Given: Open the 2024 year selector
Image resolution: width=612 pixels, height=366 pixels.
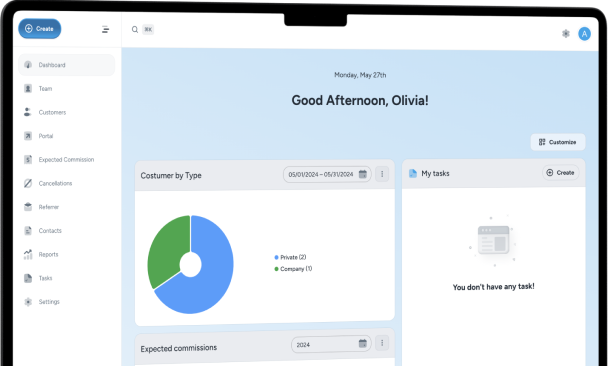Looking at the screenshot, I should point(331,344).
